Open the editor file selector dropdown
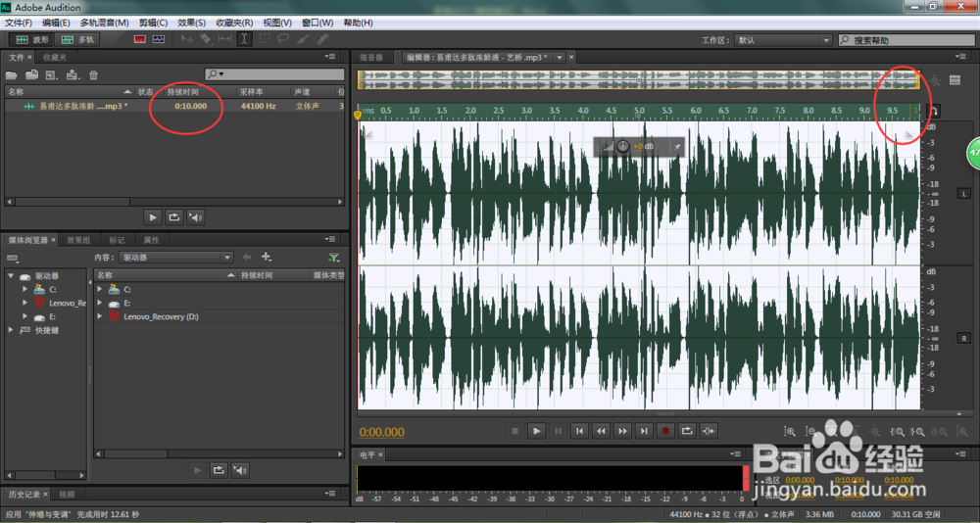The image size is (980, 523). tap(560, 58)
